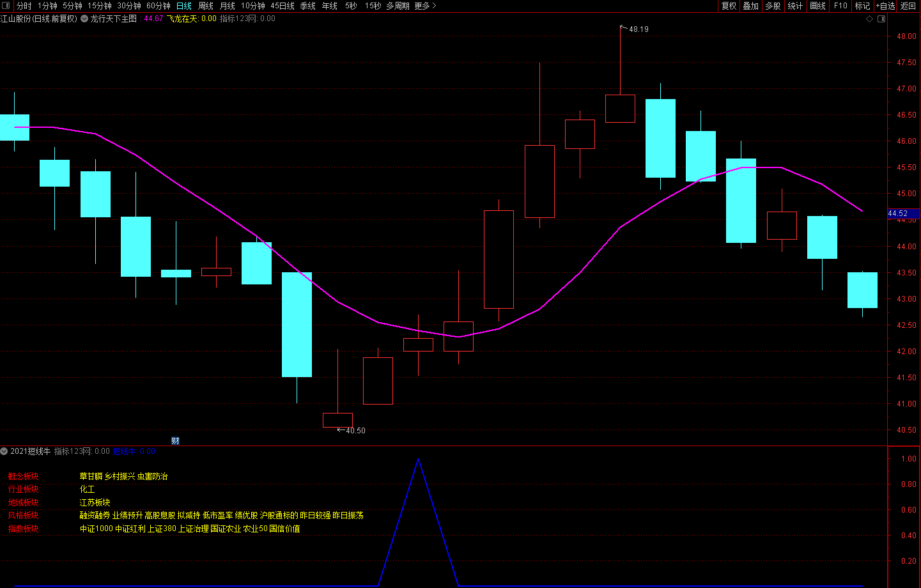
Task: Select the 60分钟 period tab
Action: tap(159, 6)
